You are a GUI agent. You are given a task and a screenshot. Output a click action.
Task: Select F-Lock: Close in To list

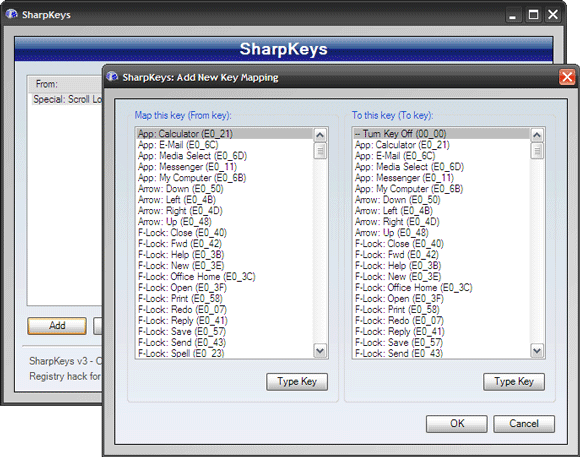[x=442, y=243]
